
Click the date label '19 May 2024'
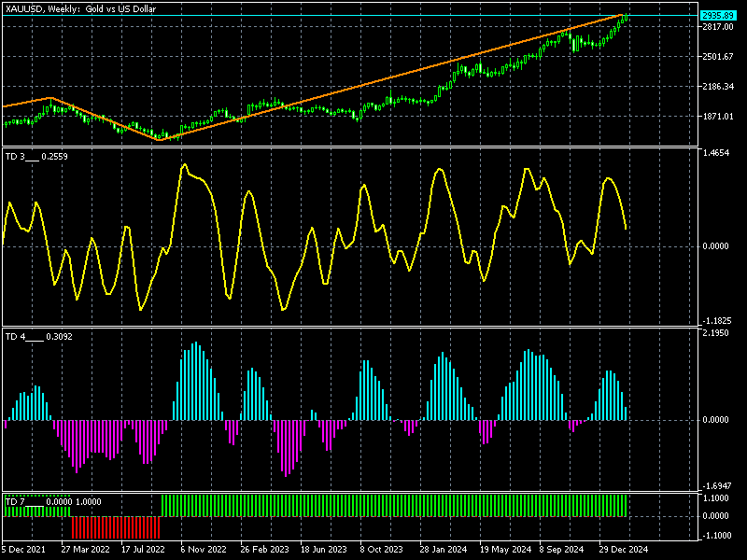[x=505, y=550]
